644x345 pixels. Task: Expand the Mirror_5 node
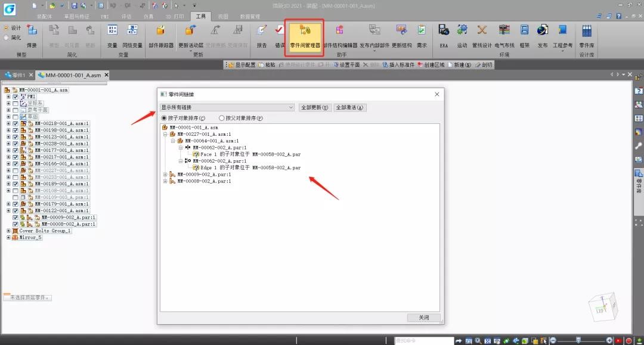pos(8,238)
